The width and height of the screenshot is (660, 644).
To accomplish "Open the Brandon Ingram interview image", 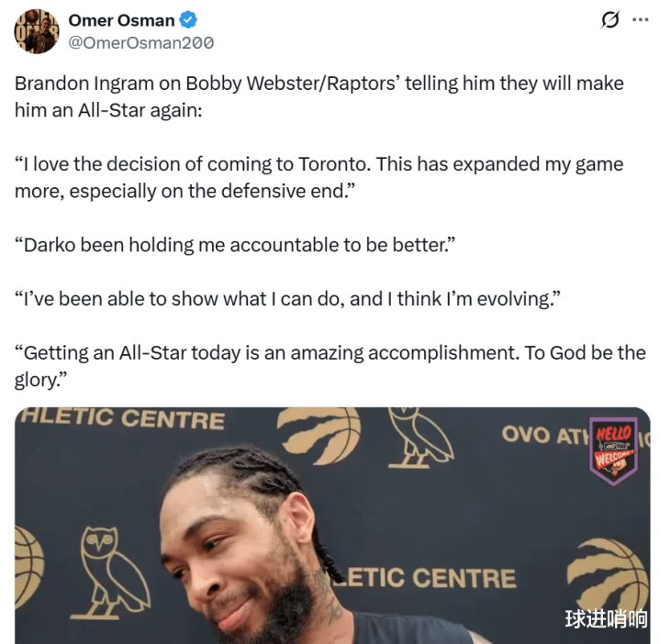I will [x=332, y=526].
